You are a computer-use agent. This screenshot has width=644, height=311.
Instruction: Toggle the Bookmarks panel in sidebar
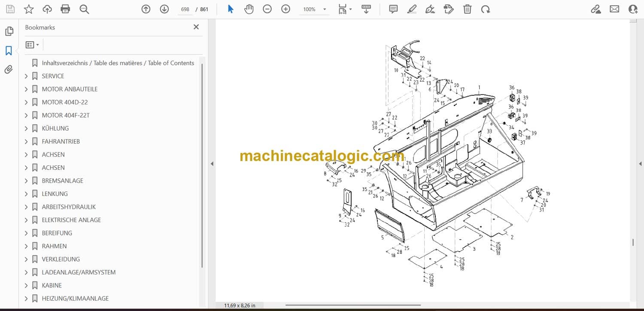[9, 51]
